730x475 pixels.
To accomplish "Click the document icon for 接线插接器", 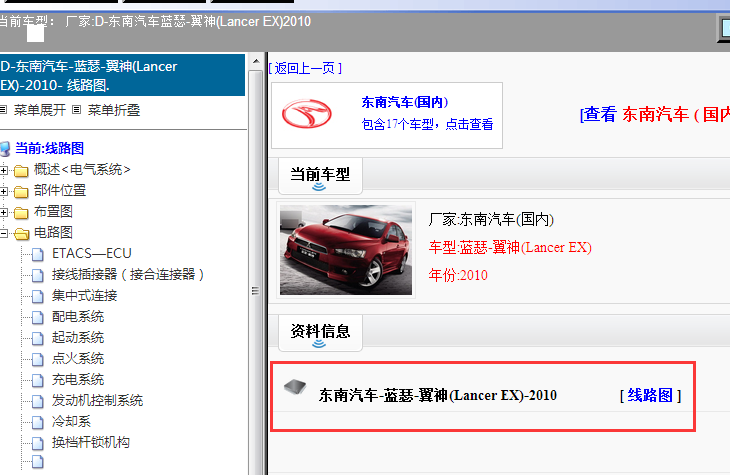I will (38, 275).
